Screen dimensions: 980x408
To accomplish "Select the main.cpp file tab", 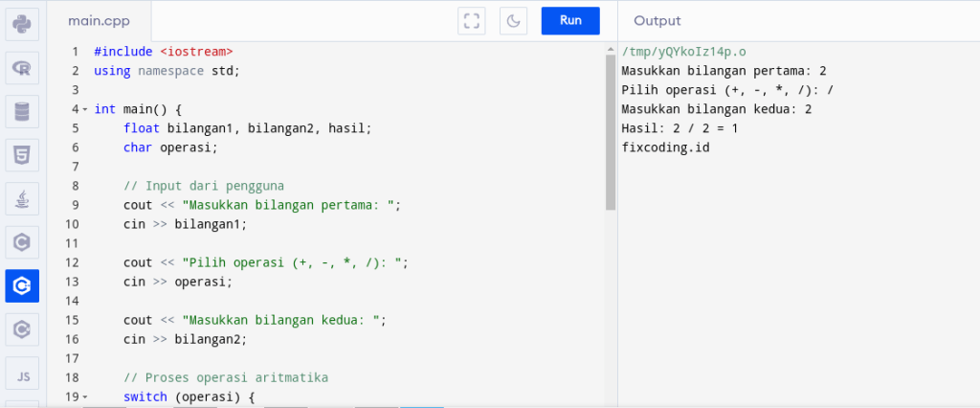I will pyautogui.click(x=99, y=21).
